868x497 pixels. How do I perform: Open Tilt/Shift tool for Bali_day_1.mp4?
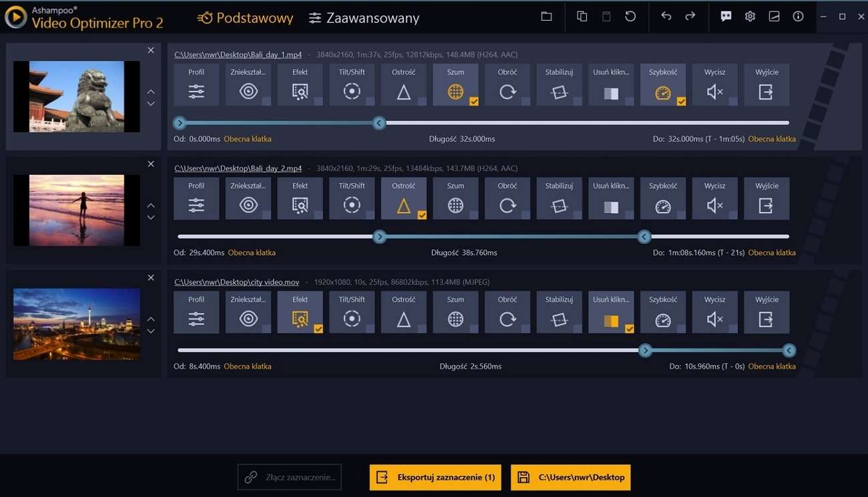coord(352,85)
